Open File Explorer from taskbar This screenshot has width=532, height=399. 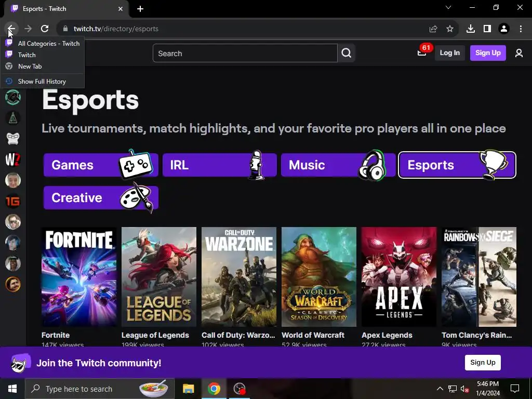188,389
